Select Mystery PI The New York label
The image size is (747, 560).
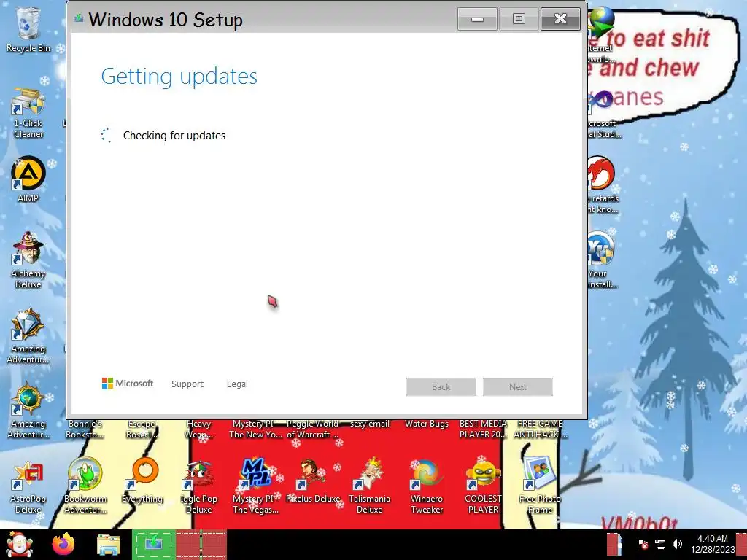point(255,429)
